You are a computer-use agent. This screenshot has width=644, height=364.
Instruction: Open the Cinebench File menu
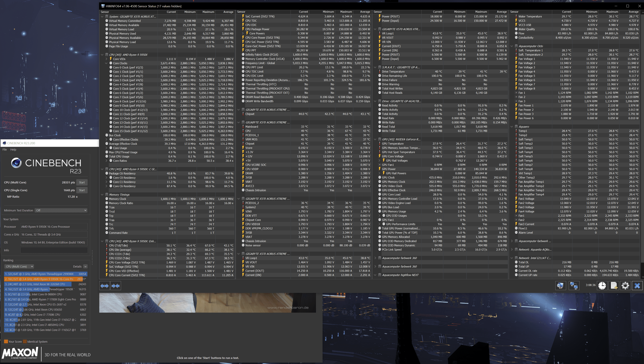pyautogui.click(x=5, y=150)
